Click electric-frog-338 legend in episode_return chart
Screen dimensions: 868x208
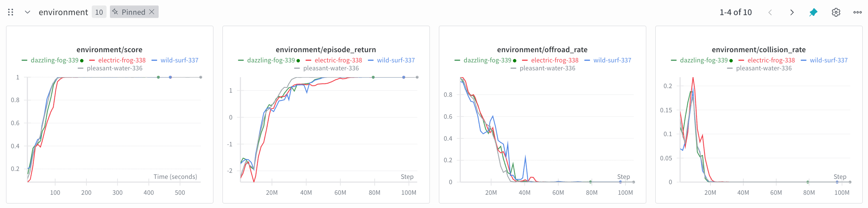click(338, 60)
